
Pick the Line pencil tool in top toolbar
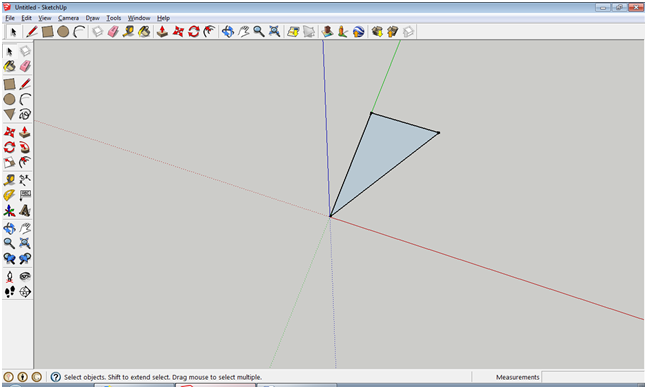[32, 31]
